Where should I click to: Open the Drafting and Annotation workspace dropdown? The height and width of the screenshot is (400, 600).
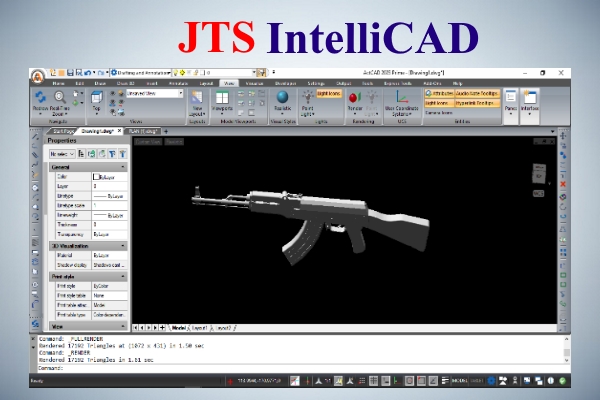coord(140,72)
